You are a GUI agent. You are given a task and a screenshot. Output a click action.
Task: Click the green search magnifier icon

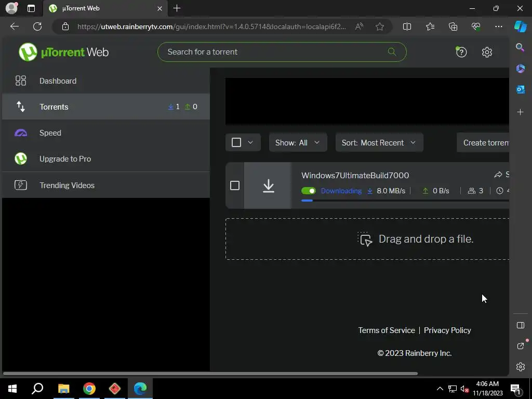click(x=392, y=51)
